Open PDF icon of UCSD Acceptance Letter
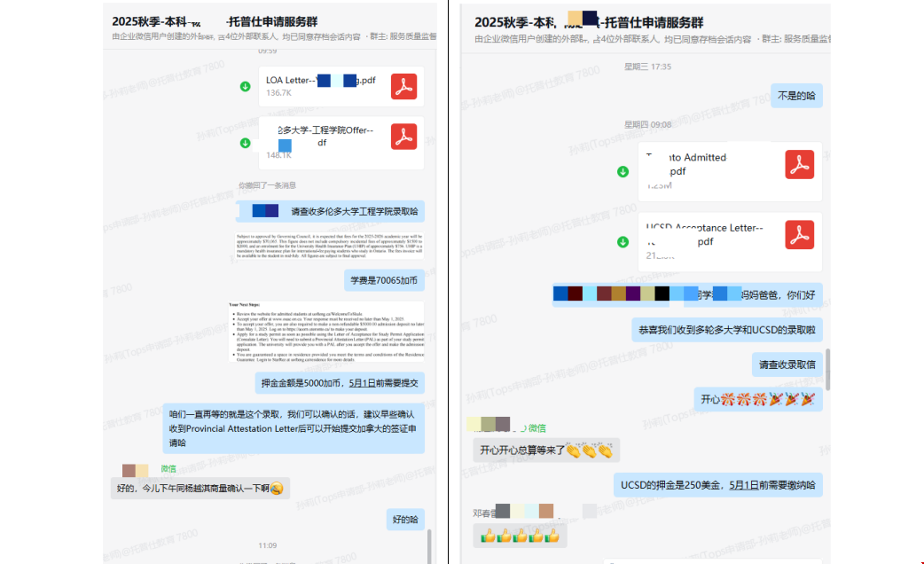This screenshot has height=564, width=924. [799, 235]
